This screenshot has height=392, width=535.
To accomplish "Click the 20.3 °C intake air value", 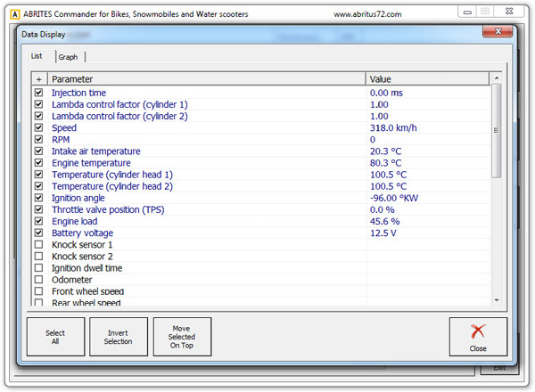I will pyautogui.click(x=386, y=151).
